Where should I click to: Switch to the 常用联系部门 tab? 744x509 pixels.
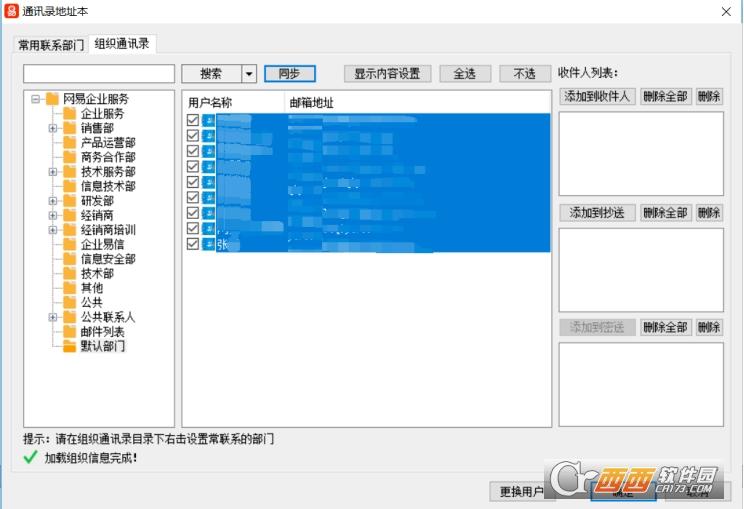tap(51, 45)
